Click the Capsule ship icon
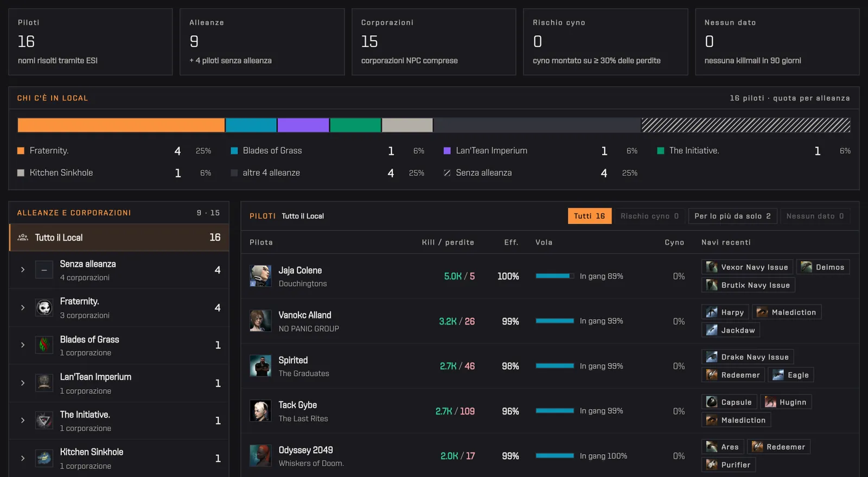The height and width of the screenshot is (477, 868). (x=712, y=402)
